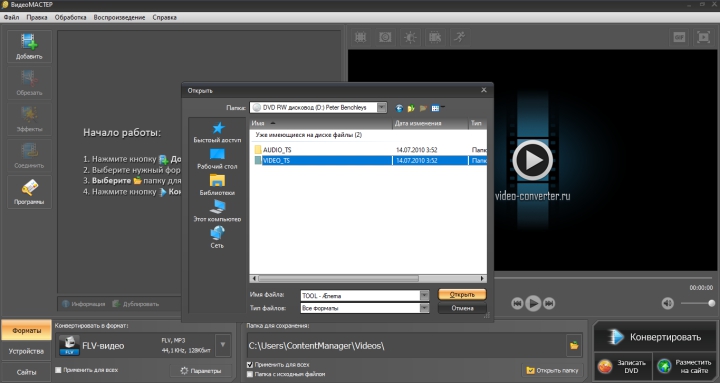Viewport: 720px width, 383px height.
Task: Click Разместить на сайте button
Action: (685, 366)
